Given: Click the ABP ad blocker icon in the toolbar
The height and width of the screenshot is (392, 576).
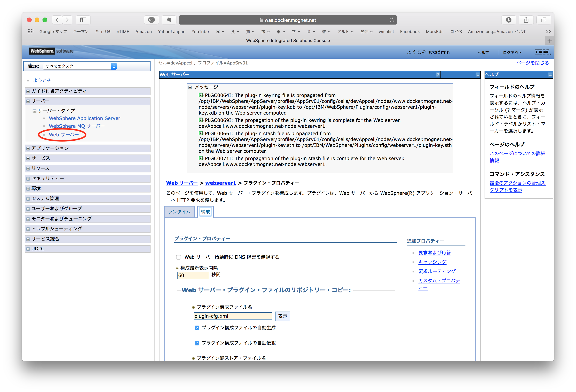Looking at the screenshot, I should point(152,20).
